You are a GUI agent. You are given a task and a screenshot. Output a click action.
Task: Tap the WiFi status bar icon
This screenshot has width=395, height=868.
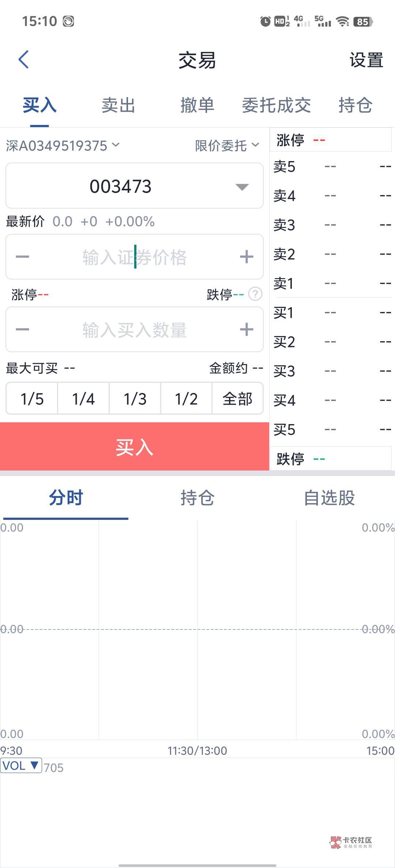pyautogui.click(x=343, y=22)
